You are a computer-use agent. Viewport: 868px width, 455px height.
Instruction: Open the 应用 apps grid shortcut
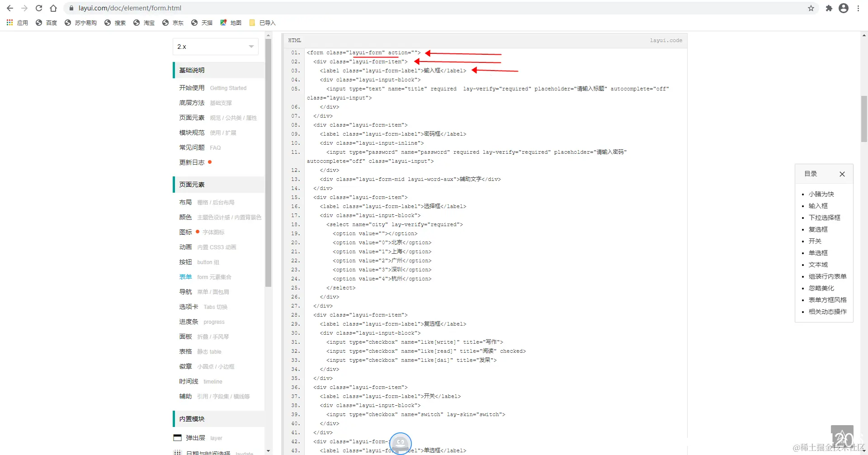(17, 23)
